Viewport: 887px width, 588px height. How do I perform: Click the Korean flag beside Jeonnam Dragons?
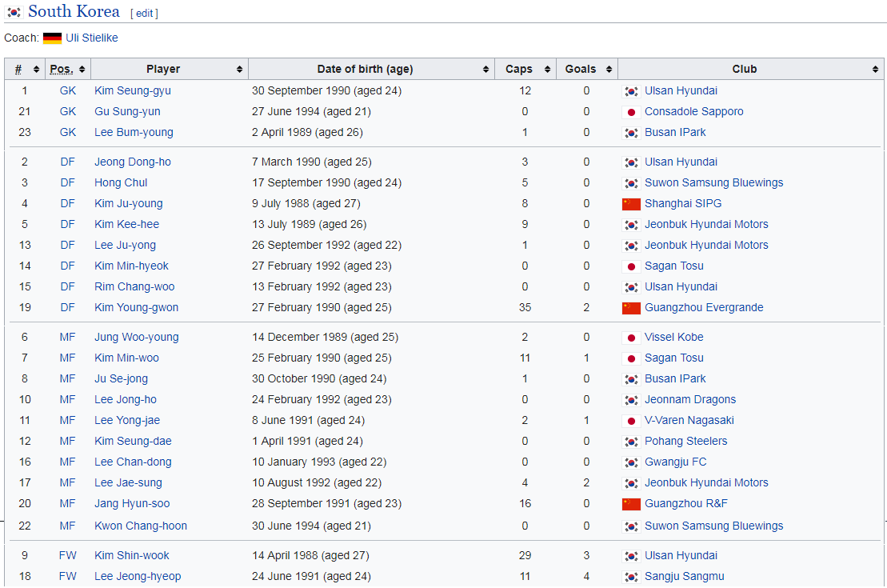pyautogui.click(x=631, y=400)
